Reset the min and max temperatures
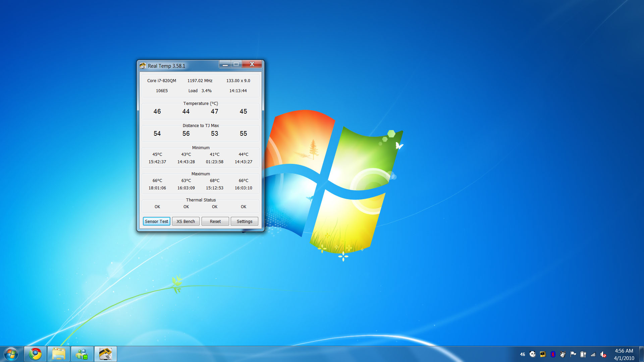 click(x=215, y=221)
